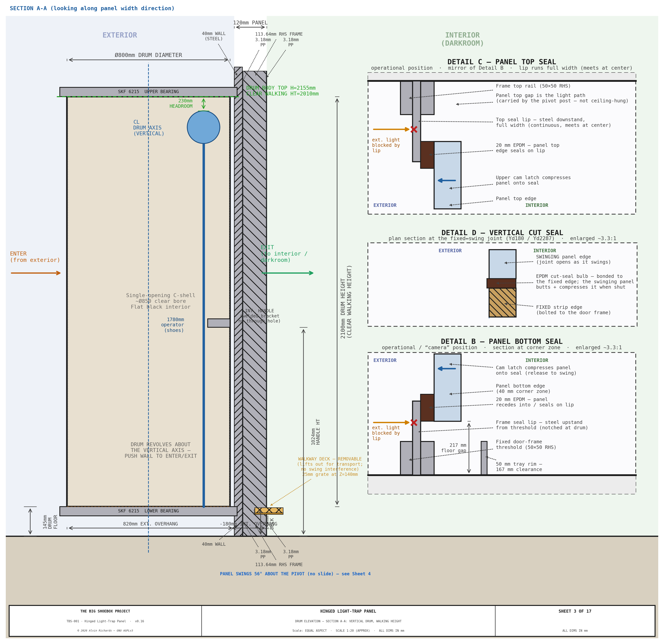The width and height of the screenshot is (664, 644).
Task: Select the 'SHEET 3 OF 17' title block text
Action: pos(575,611)
